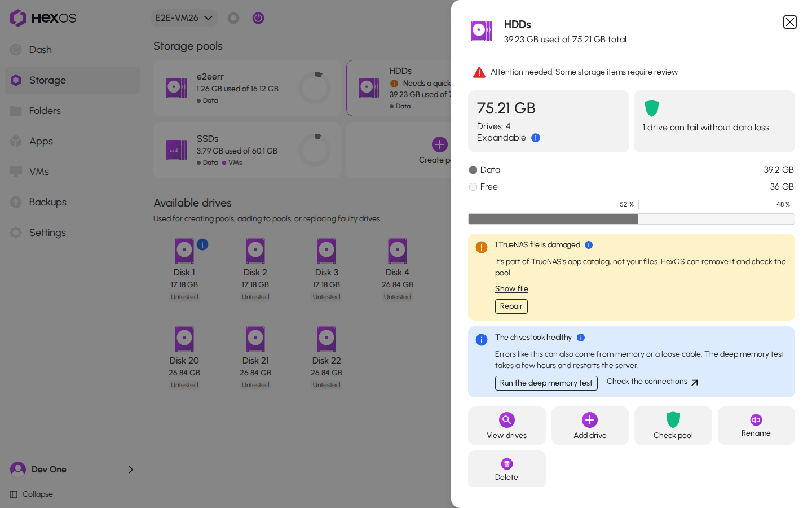Select Disk 4 drive icon
Viewport: 812px width, 508px height.
coord(398,251)
